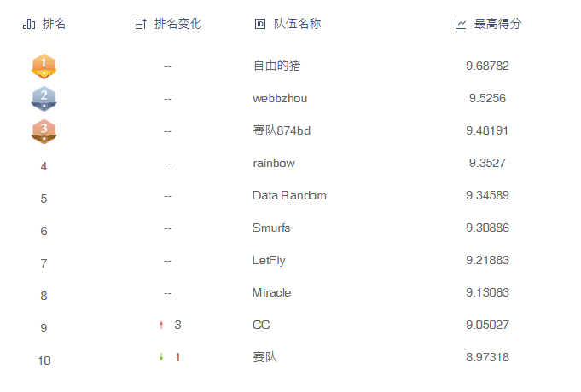
Task: Select the Smurfs team row
Action: point(272,228)
